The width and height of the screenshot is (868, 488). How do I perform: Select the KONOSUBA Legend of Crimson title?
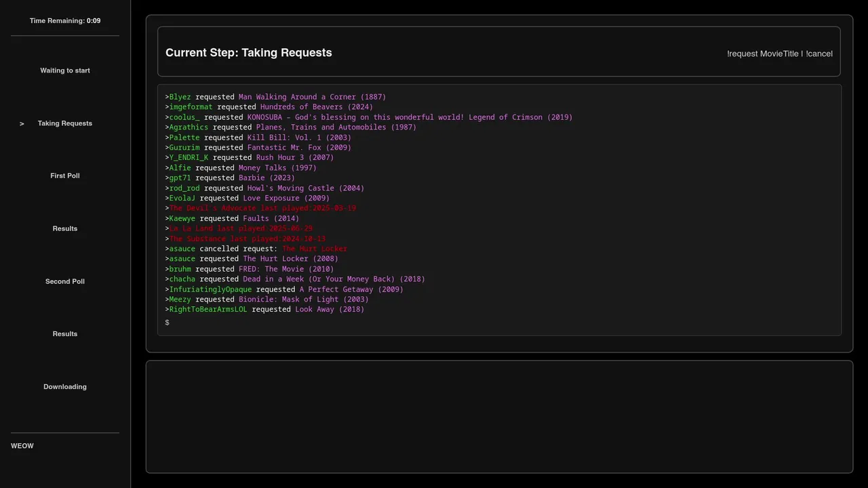(x=410, y=117)
